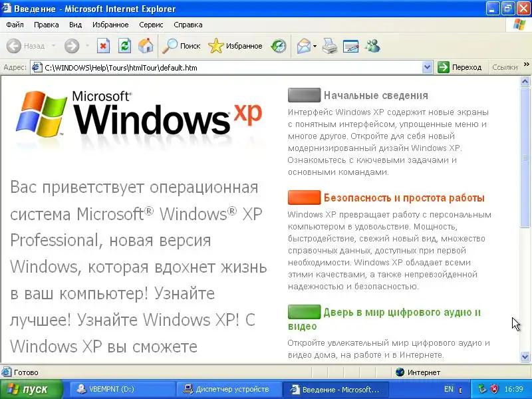Image resolution: width=532 pixels, height=399 pixels.
Task: Open the Избранное favorites star button
Action: click(235, 46)
